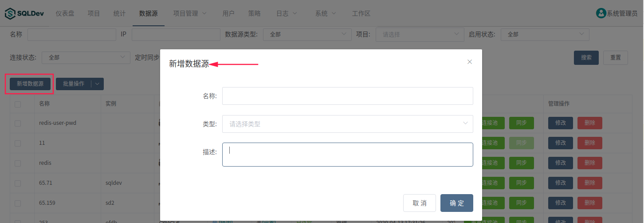Open the 启用状态 filter dropdown
Screen dimensions: 644x223
click(545, 34)
